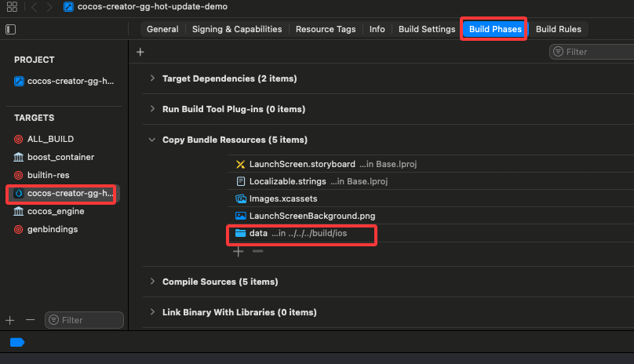The height and width of the screenshot is (364, 634).
Task: Click add target plus button in sidebar
Action: click(10, 320)
